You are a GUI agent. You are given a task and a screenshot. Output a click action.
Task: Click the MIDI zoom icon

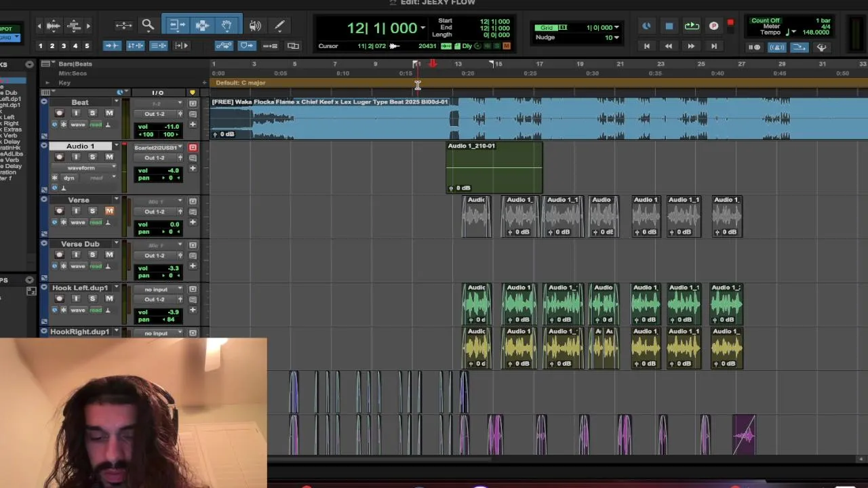pyautogui.click(x=75, y=26)
